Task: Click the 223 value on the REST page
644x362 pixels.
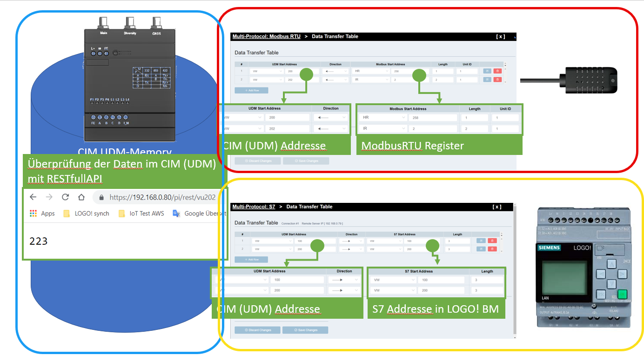Action: pyautogui.click(x=39, y=241)
